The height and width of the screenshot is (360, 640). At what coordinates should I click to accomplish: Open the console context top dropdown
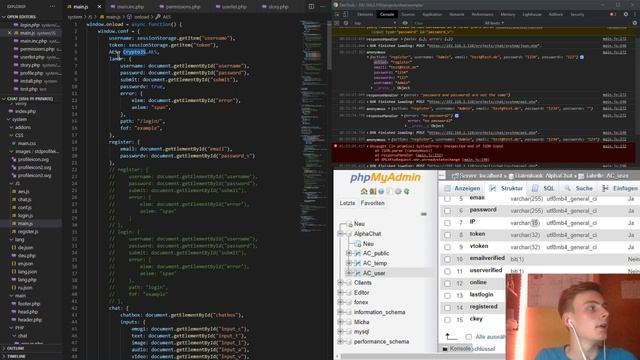375,23
